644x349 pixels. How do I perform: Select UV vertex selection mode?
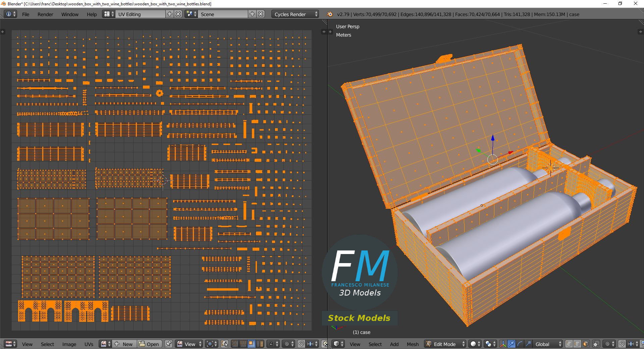tap(235, 344)
